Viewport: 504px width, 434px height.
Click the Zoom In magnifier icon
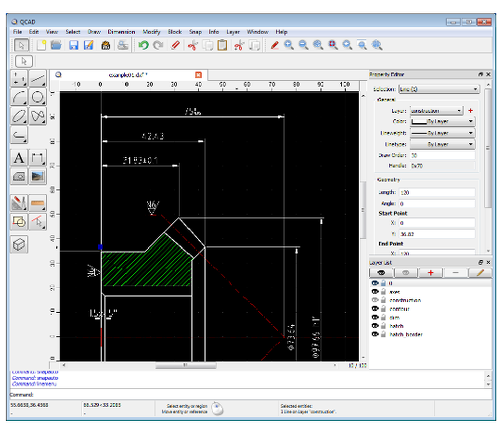tap(288, 45)
